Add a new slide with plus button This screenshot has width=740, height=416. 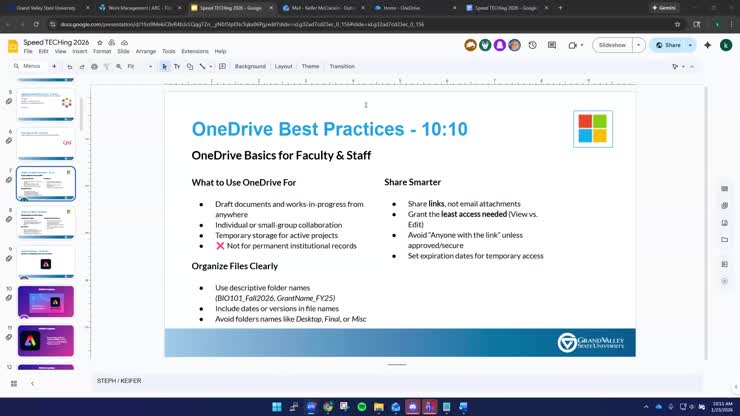coord(54,67)
